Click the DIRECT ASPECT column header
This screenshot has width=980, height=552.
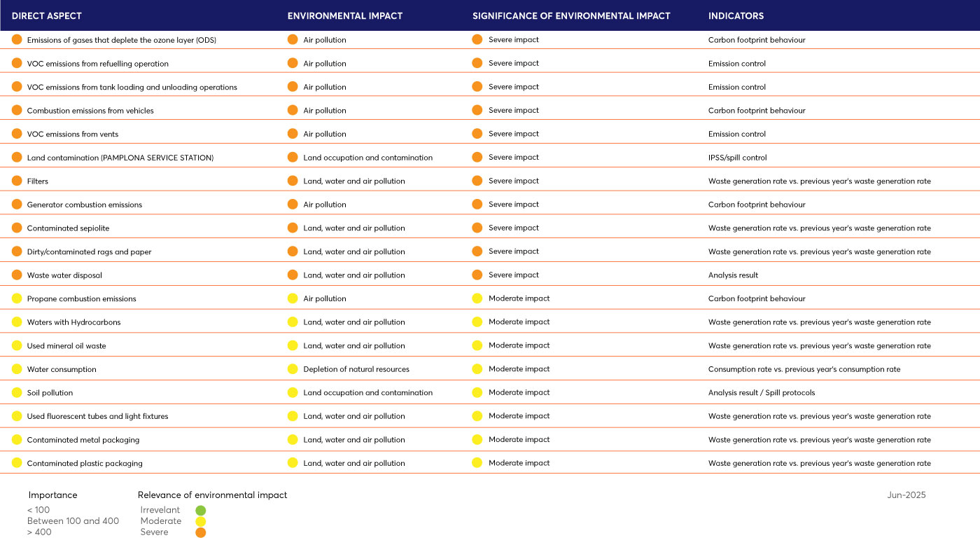click(x=47, y=15)
